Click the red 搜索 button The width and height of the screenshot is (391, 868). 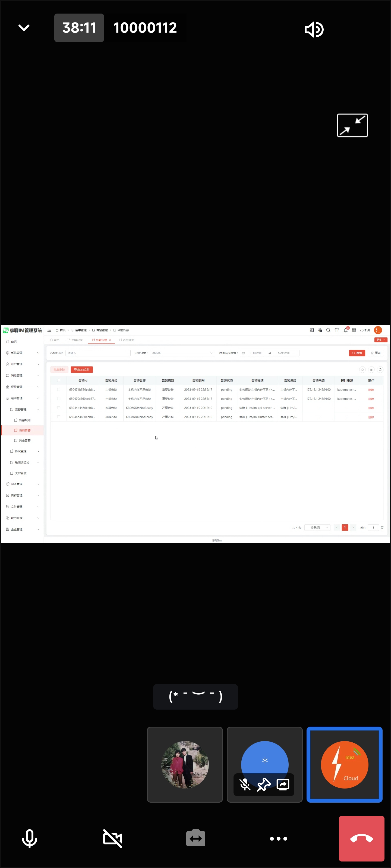click(x=357, y=353)
